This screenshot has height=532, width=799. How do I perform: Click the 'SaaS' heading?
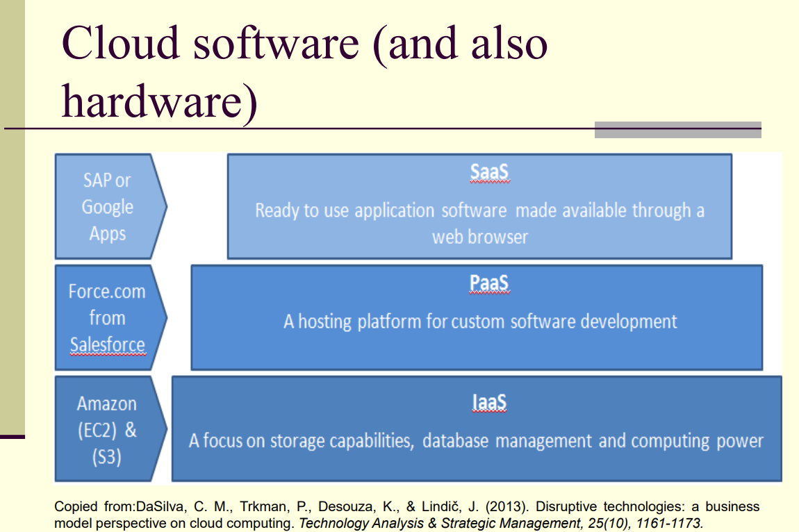489,173
